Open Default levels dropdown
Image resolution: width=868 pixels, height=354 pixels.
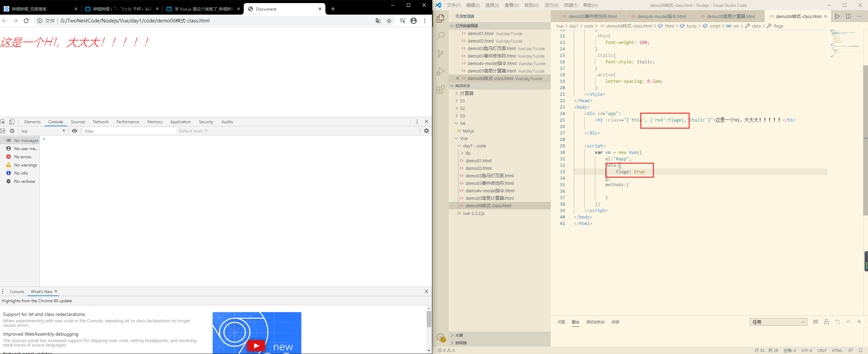pos(193,131)
